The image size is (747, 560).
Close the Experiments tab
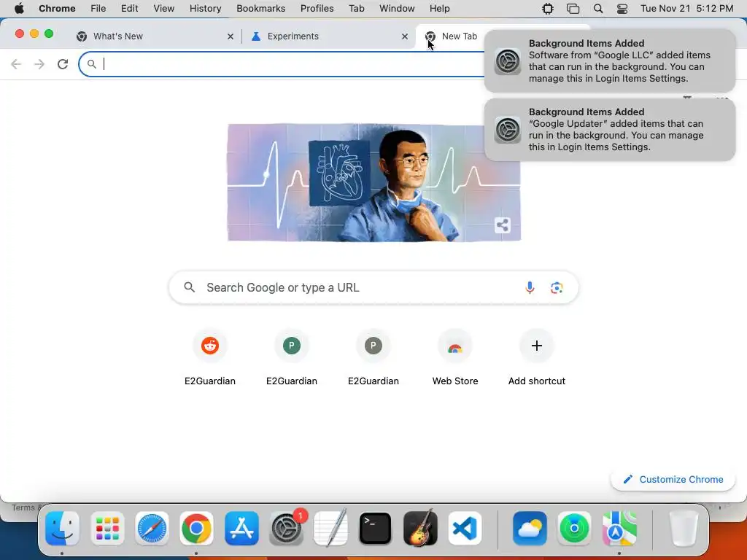pyautogui.click(x=404, y=36)
